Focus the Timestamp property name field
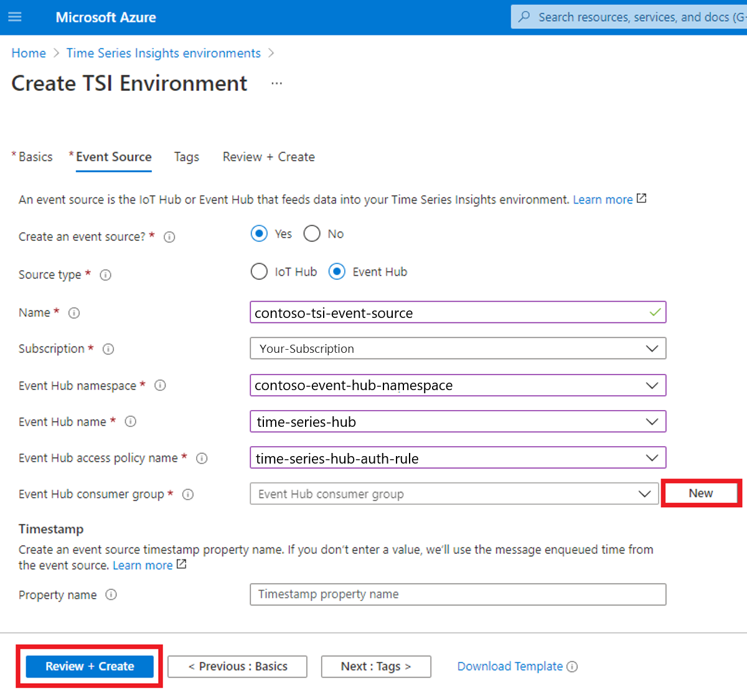Image resolution: width=747 pixels, height=700 pixels. coord(458,594)
